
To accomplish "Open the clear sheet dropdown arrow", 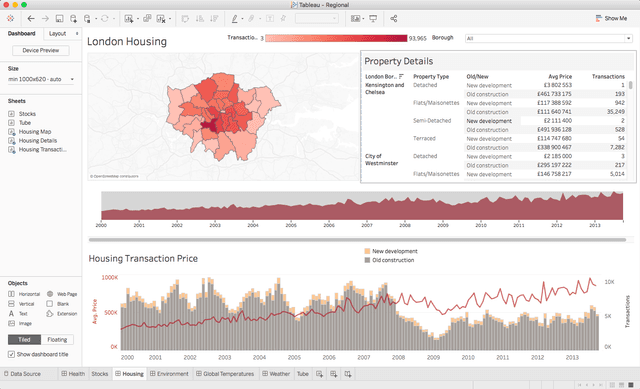I will point(170,18).
